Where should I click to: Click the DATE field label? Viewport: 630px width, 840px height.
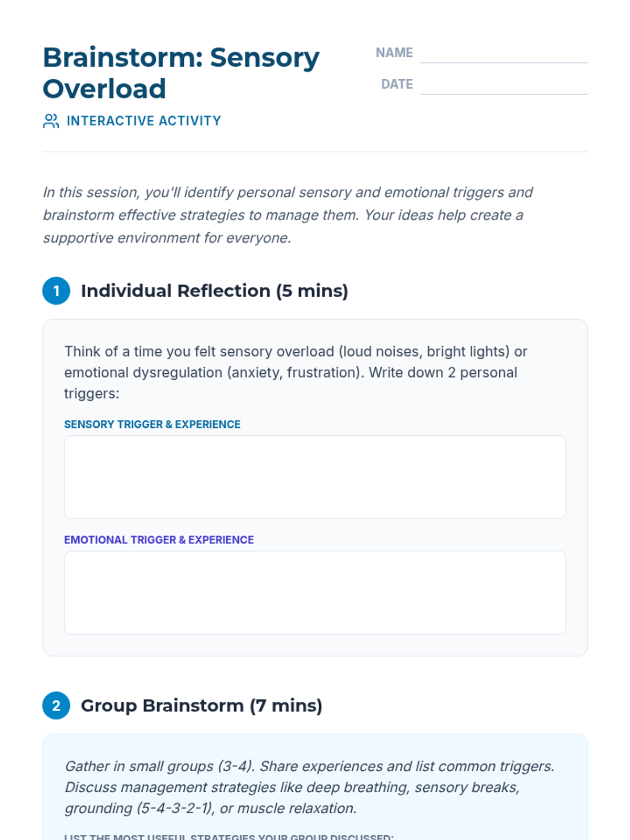[396, 85]
